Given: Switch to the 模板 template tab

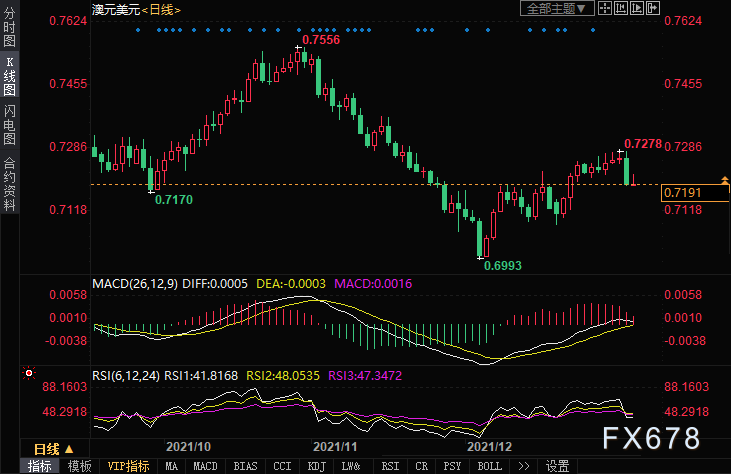Looking at the screenshot, I should tap(79, 466).
